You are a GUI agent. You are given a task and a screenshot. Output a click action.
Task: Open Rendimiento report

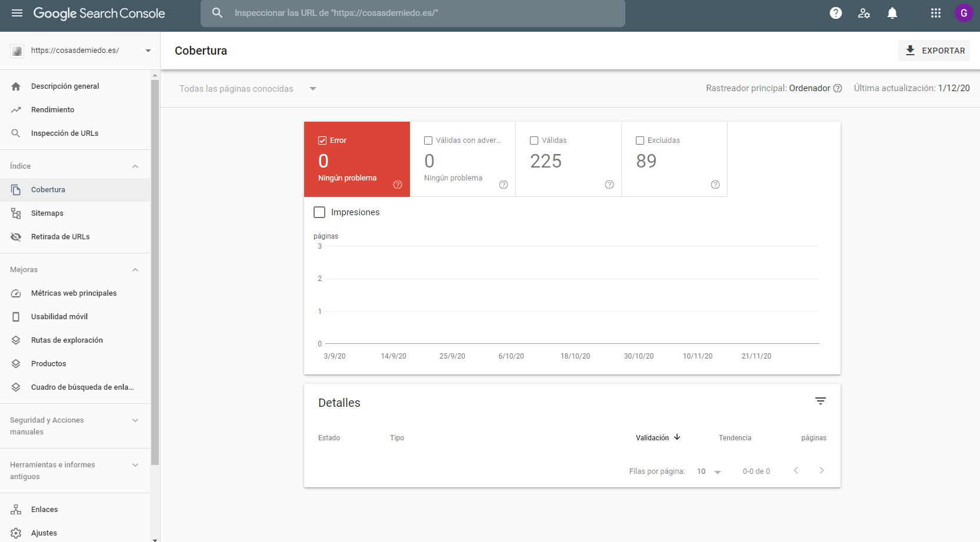[x=75, y=110]
